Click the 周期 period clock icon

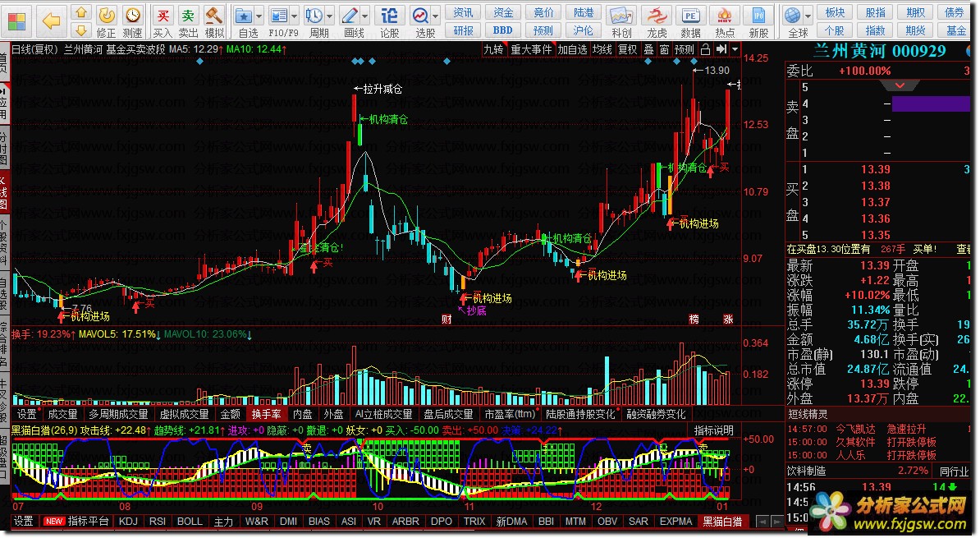point(314,15)
